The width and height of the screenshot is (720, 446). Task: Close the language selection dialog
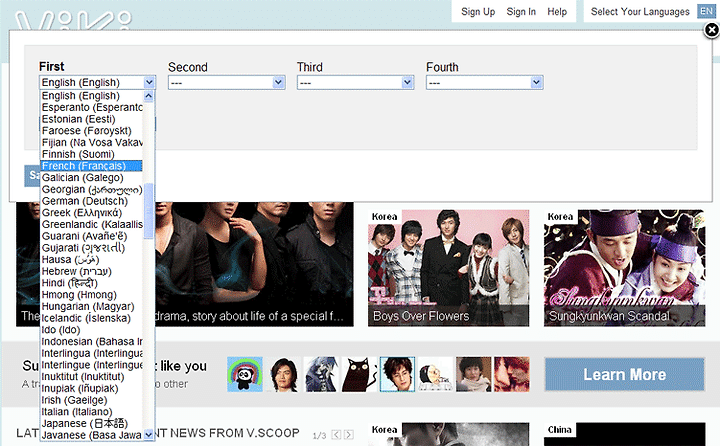coord(711,30)
